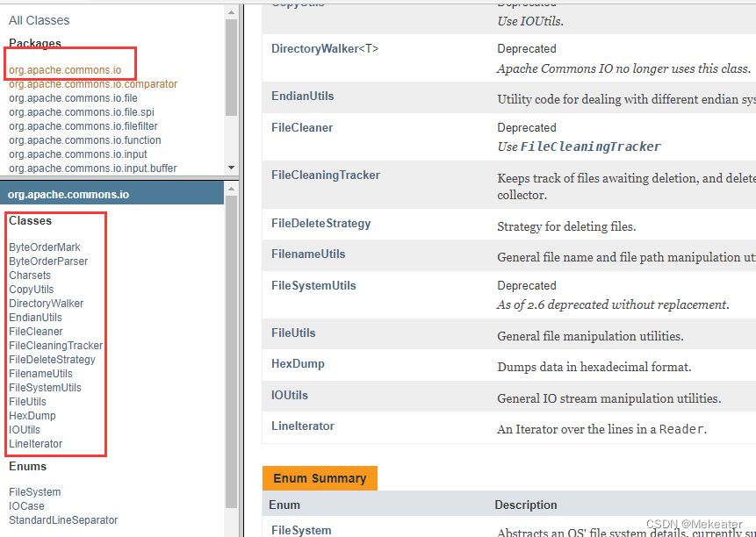Click the packages frame scroll-down arrow

[x=232, y=168]
